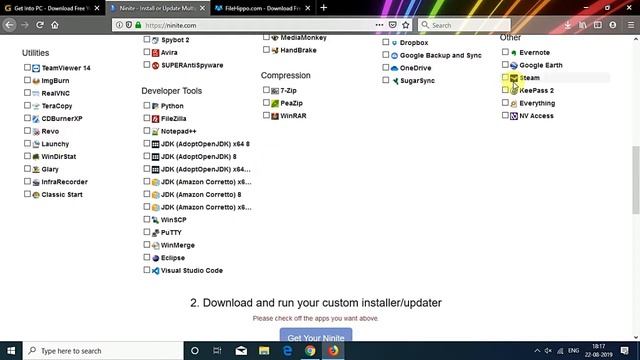Click the PuTTY app icon
The image size is (640, 360).
[x=156, y=233]
